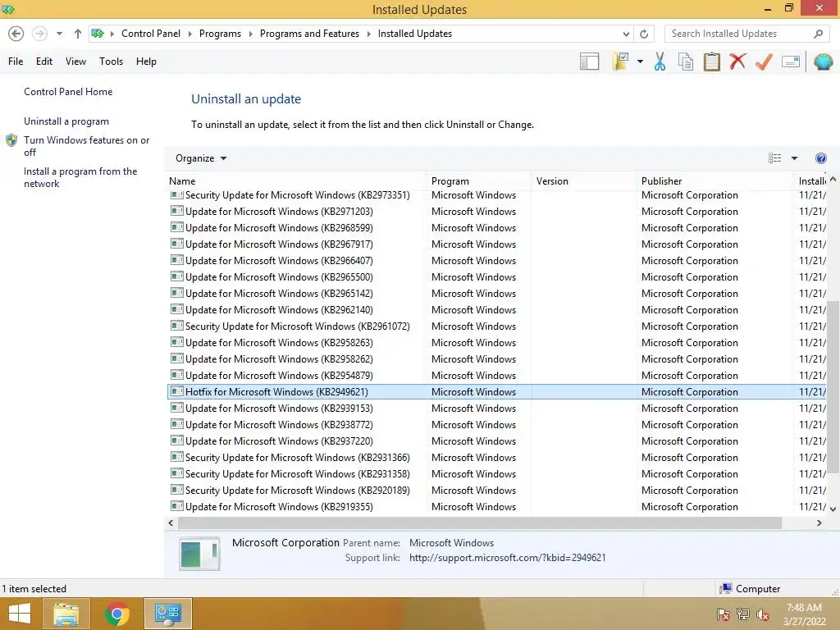840x630 pixels.
Task: Toggle the preview pane toolbar icon
Action: 589,62
